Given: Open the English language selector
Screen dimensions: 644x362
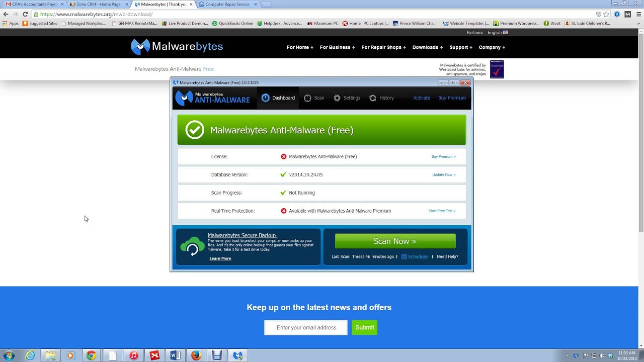Looking at the screenshot, I should click(498, 32).
